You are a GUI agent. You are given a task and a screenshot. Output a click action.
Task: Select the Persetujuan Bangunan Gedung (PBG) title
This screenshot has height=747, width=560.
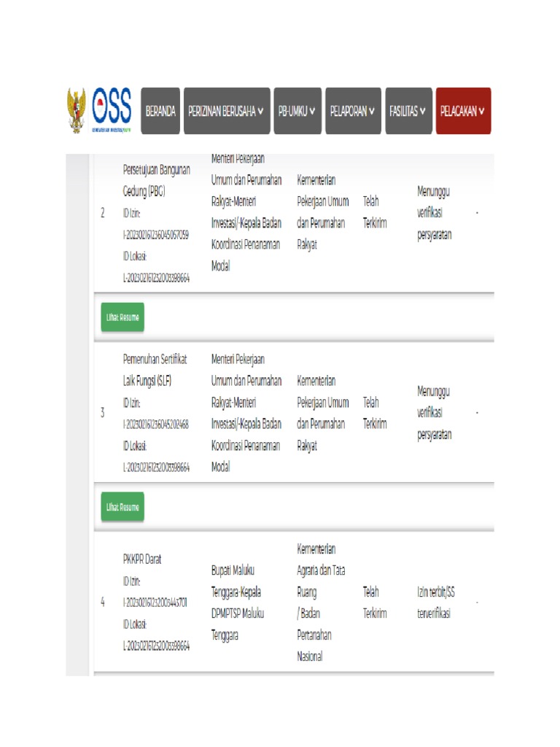[156, 180]
